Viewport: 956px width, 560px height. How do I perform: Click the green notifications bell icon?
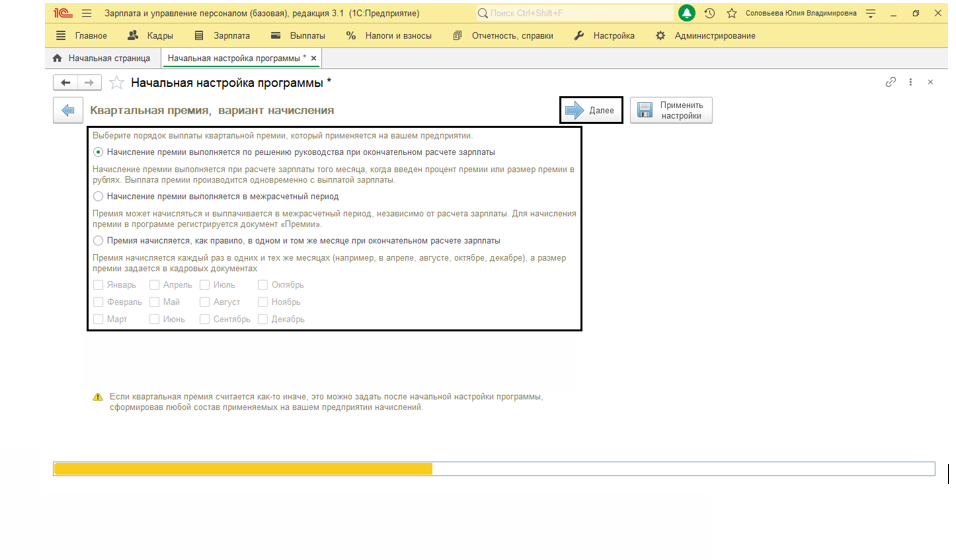click(686, 13)
